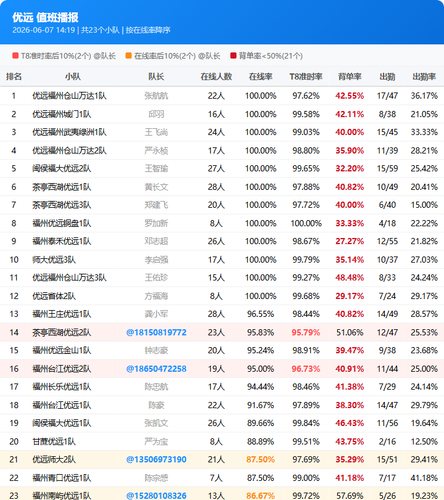The height and width of the screenshot is (500, 444).
Task: Click the 46.43% 背单率 value in rank 19
Action: click(x=350, y=423)
